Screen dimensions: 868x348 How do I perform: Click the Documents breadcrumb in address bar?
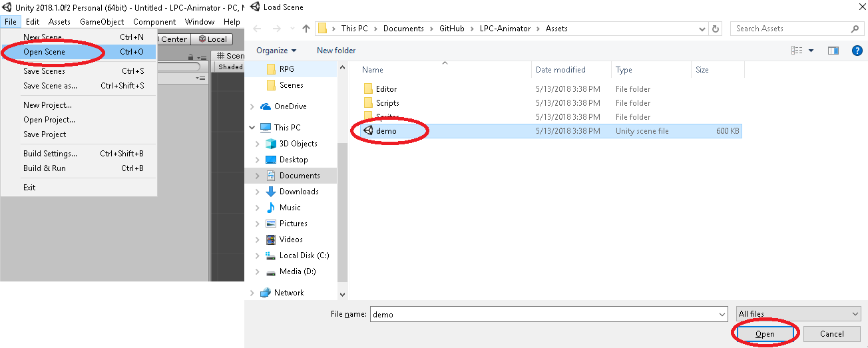pos(403,29)
